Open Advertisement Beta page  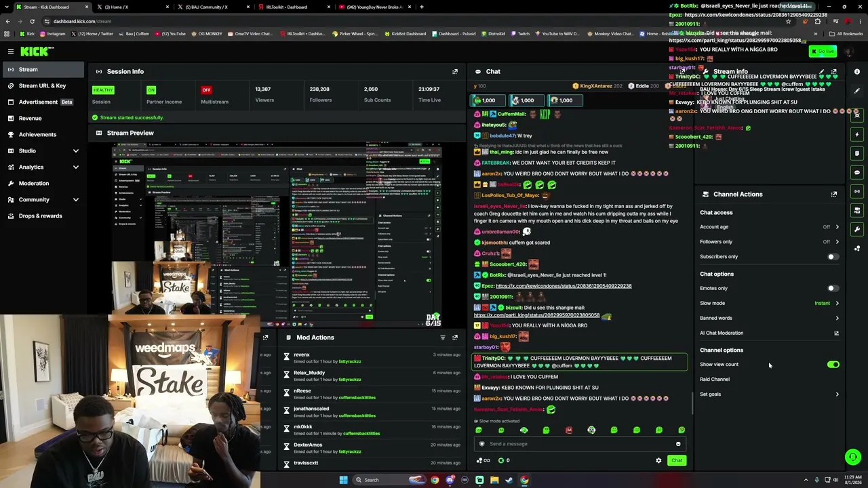click(x=42, y=102)
